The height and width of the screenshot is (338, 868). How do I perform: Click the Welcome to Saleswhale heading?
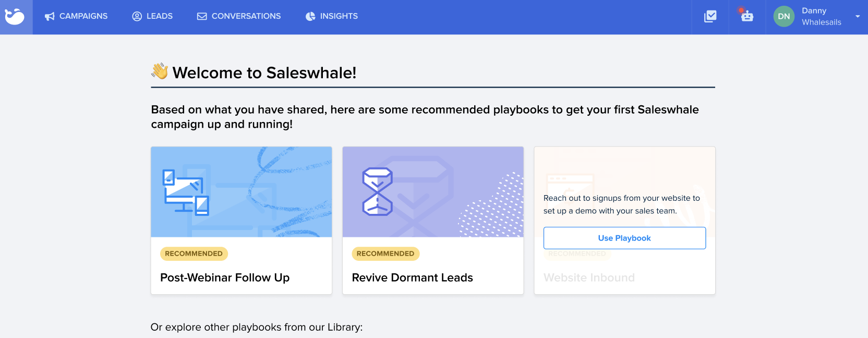[x=264, y=73]
